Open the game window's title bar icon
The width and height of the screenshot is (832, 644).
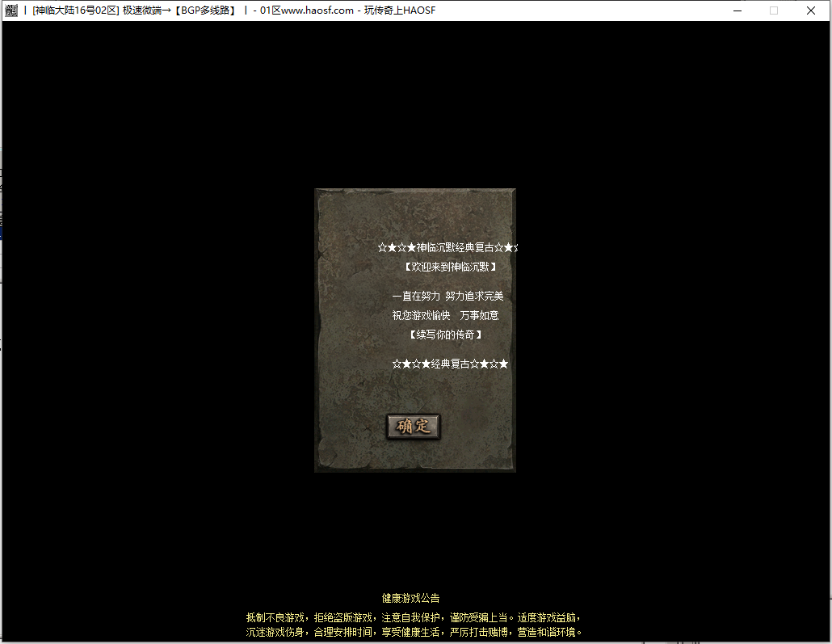(11, 11)
